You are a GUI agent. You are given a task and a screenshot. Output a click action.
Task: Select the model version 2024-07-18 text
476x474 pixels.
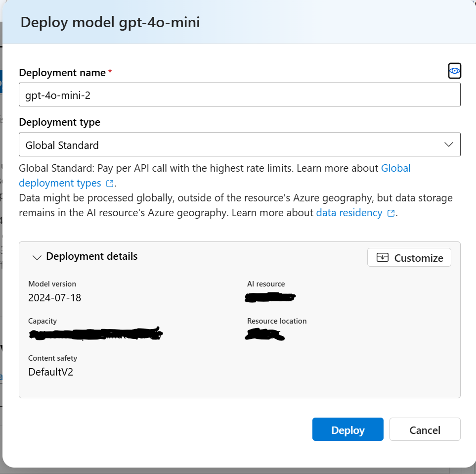tap(55, 298)
